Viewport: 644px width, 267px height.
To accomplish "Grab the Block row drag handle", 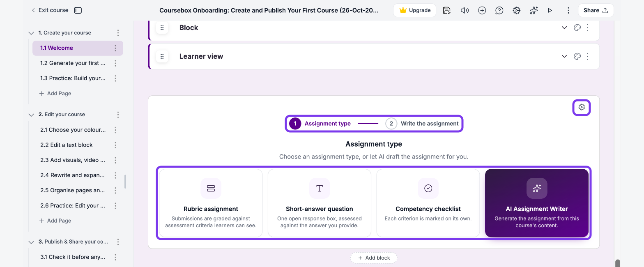I will point(162,28).
